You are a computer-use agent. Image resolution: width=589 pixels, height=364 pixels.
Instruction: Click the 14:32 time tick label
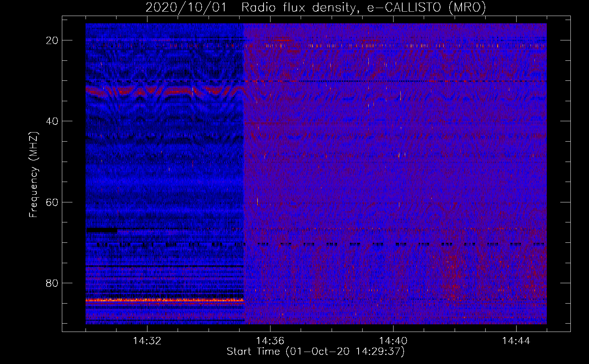147,341
